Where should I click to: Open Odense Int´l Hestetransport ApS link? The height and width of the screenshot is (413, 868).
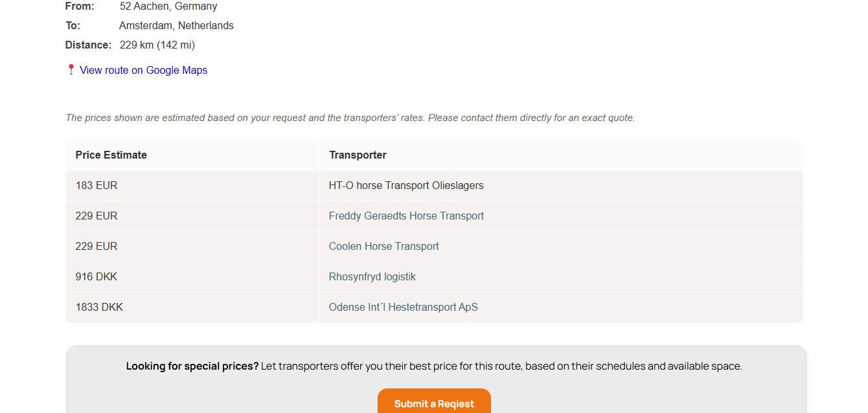(x=403, y=307)
